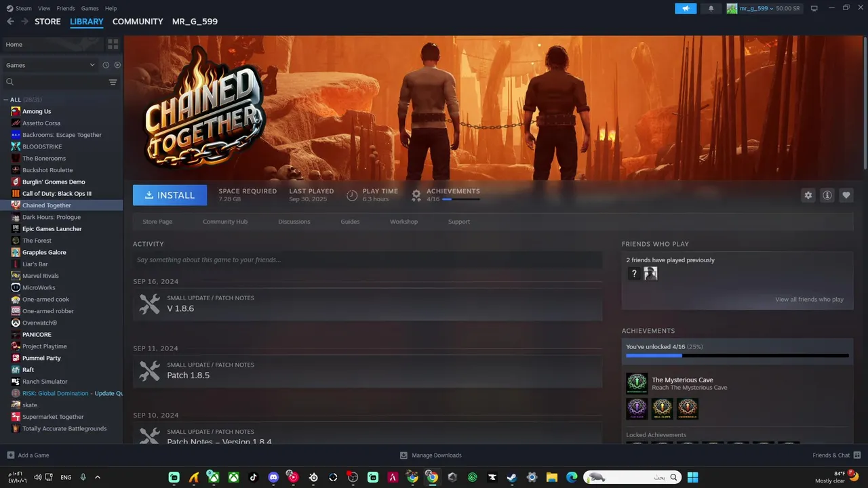The width and height of the screenshot is (868, 488).
Task: Click the say something activity field
Action: click(x=368, y=260)
